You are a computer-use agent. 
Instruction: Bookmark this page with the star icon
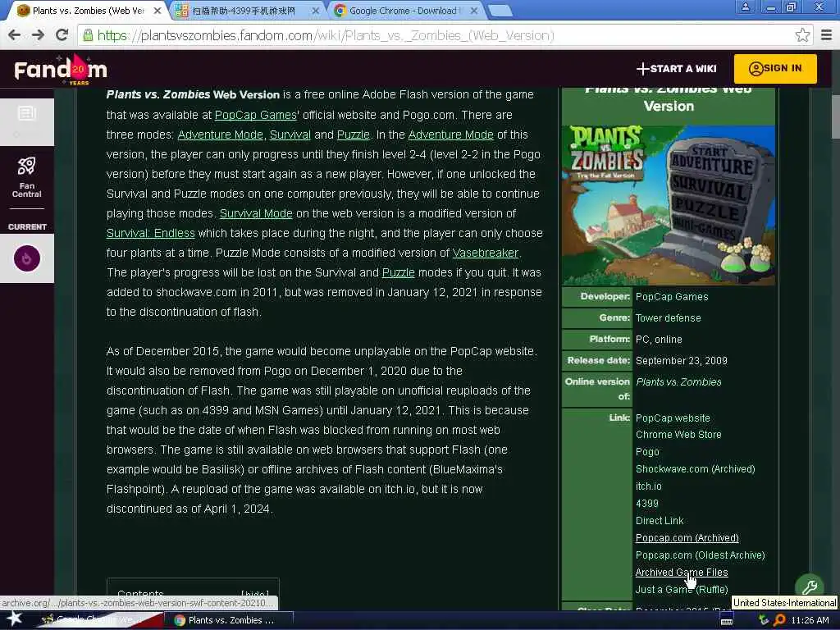pyautogui.click(x=802, y=35)
